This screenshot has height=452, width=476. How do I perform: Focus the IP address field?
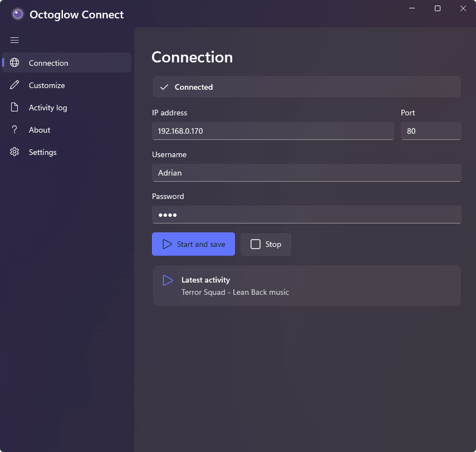coord(273,131)
